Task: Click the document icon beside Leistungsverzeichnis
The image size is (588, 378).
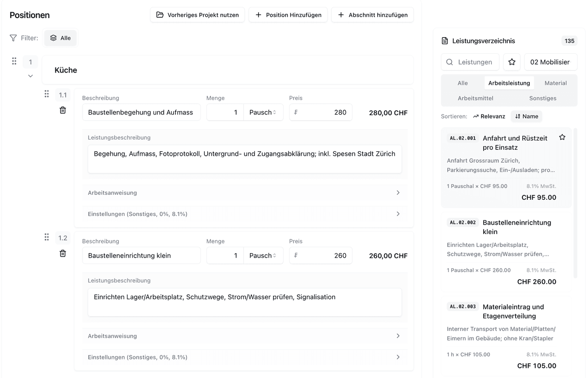Action: [444, 41]
